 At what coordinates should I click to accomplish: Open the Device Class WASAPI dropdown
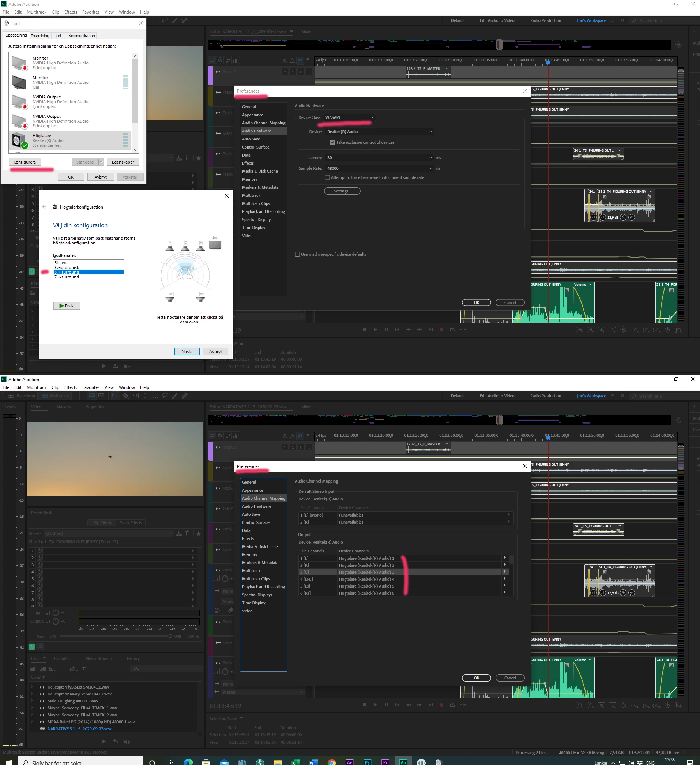pyautogui.click(x=349, y=117)
